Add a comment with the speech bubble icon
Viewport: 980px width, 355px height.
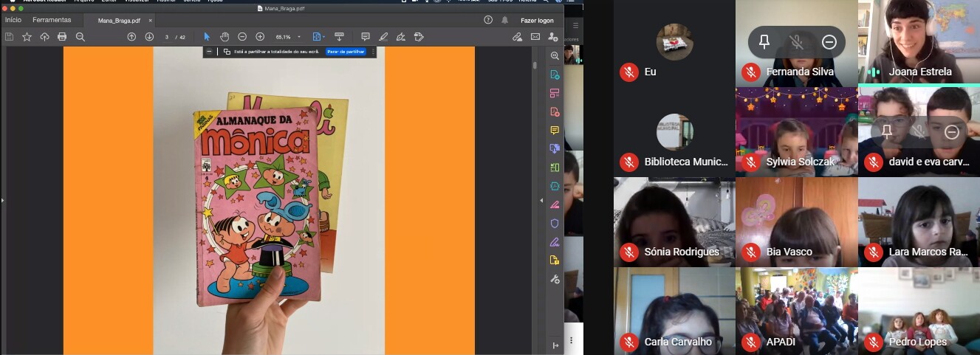[x=366, y=36]
